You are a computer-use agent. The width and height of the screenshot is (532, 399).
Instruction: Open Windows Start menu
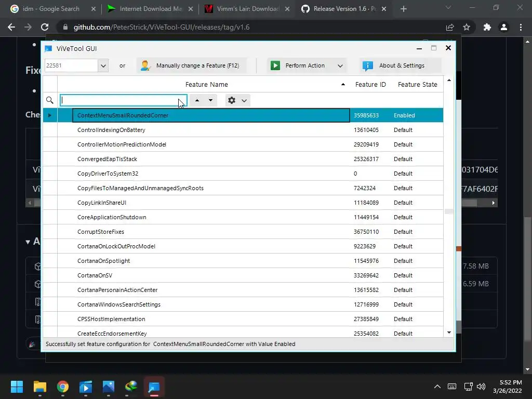[17, 387]
